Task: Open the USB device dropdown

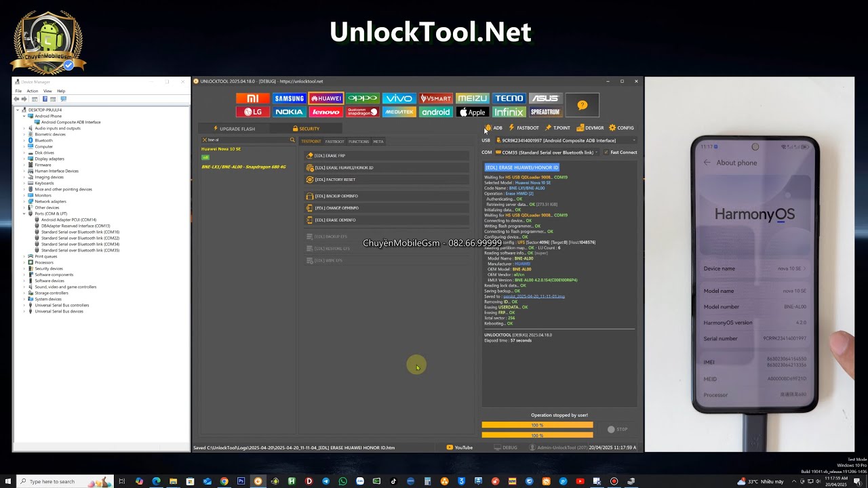Action: [566, 140]
